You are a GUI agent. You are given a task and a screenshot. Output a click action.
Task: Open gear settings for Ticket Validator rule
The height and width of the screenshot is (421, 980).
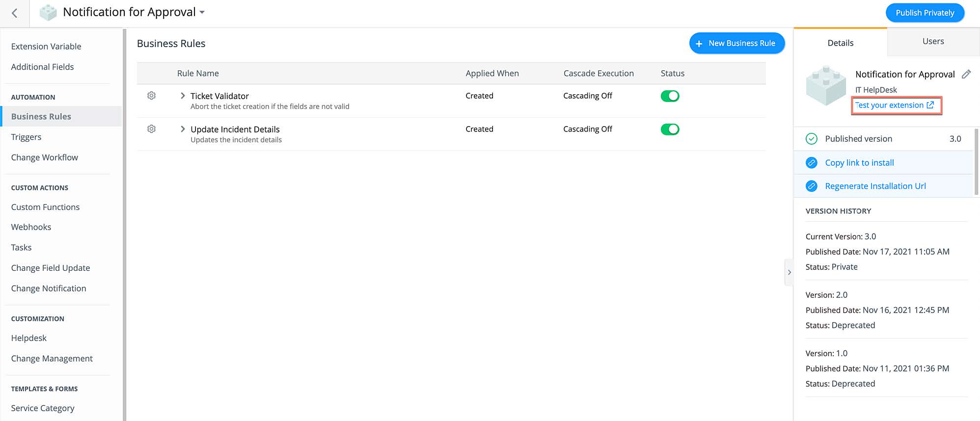pyautogui.click(x=152, y=96)
